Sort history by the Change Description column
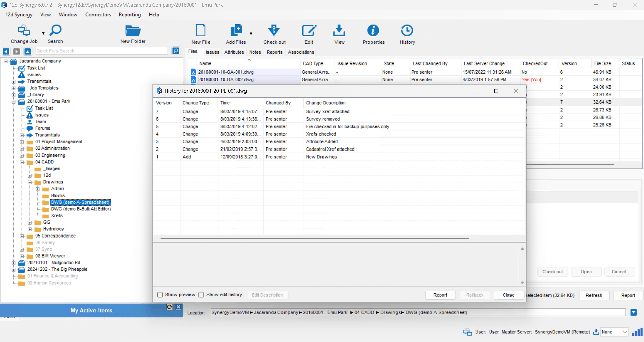 [x=326, y=103]
